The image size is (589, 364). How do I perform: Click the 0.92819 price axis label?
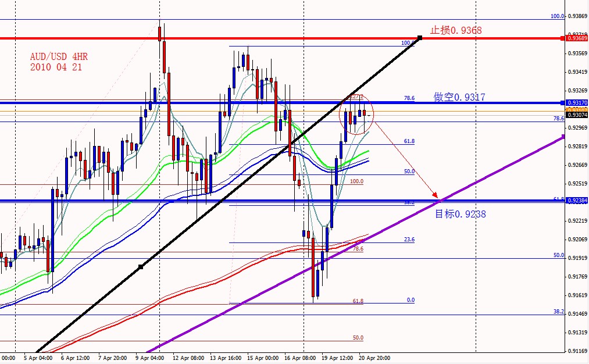point(577,146)
